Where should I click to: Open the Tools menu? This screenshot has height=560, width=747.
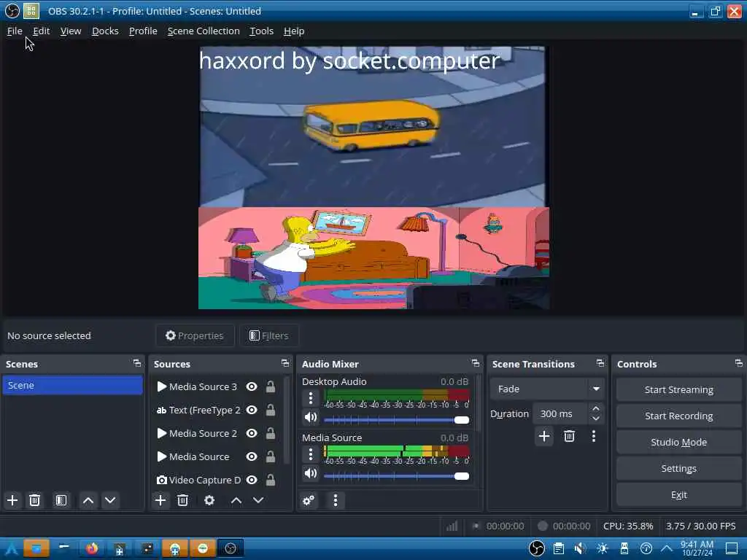pos(262,31)
